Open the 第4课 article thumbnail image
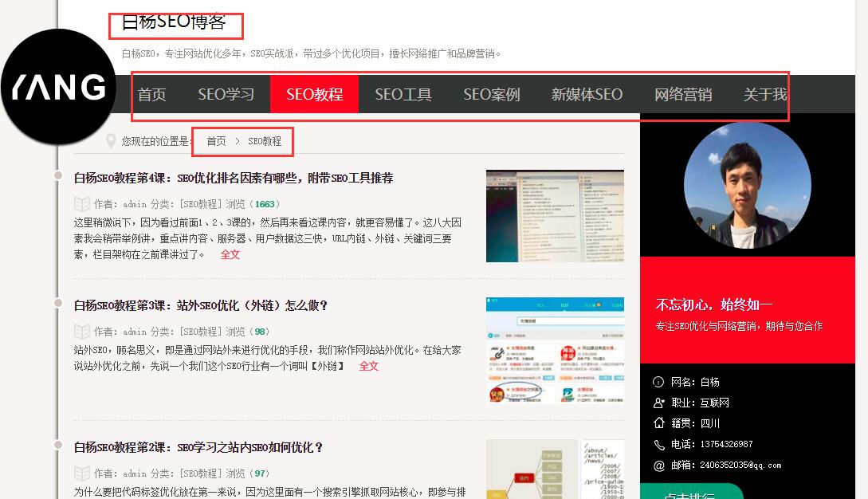 pos(555,216)
